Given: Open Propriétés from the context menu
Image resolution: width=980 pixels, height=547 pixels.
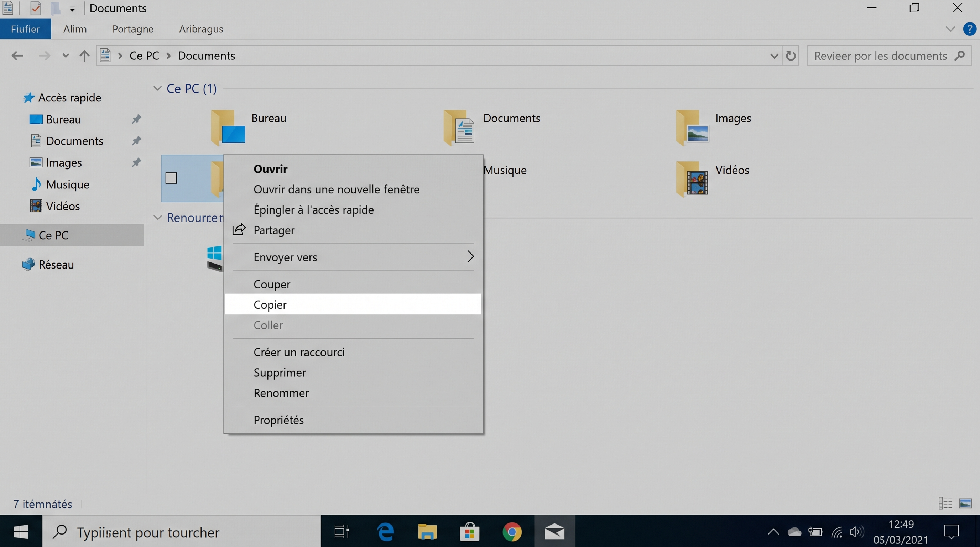Looking at the screenshot, I should (353, 420).
